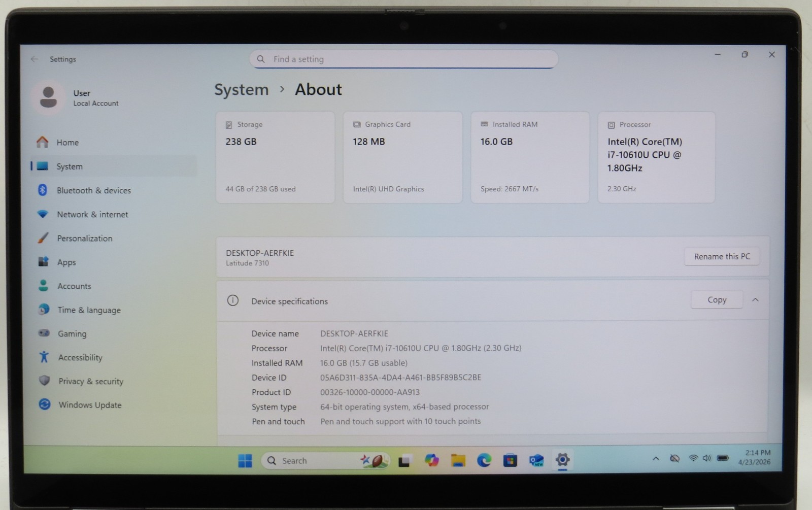Open Gaming settings
The width and height of the screenshot is (812, 510).
tap(114, 333)
